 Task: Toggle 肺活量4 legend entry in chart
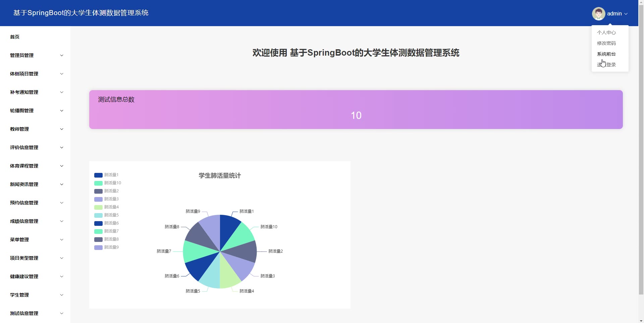coord(106,207)
